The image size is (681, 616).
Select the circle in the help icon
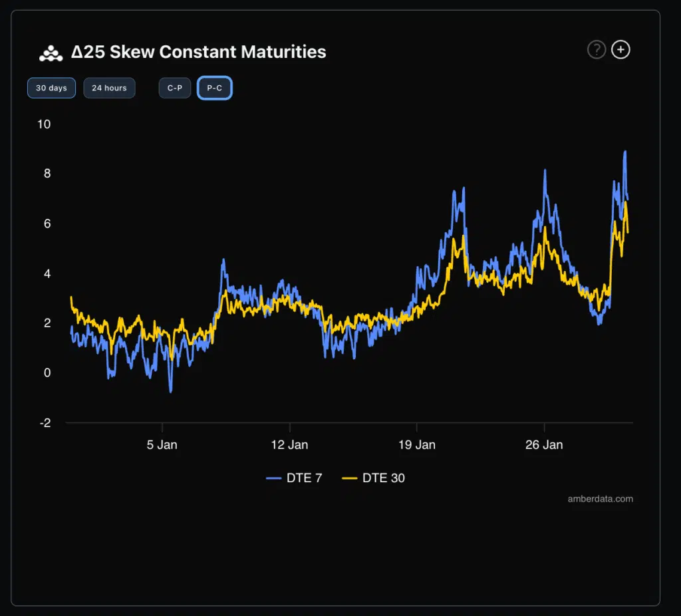click(596, 50)
